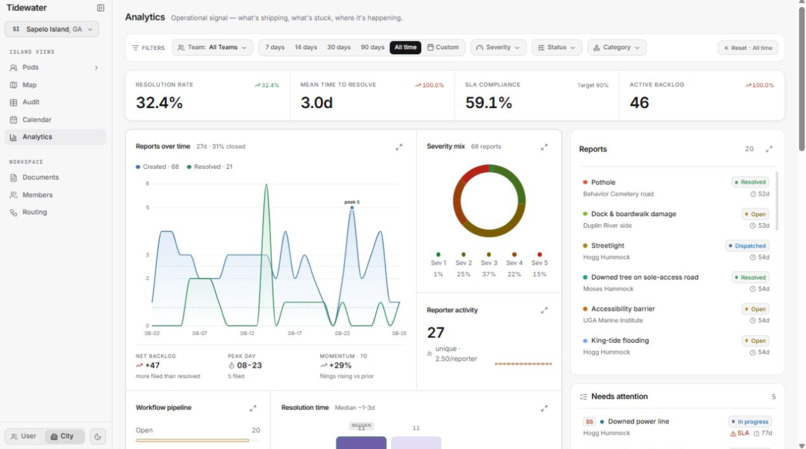806x449 pixels.
Task: Open the Sapelo Island, GA location selector
Action: click(x=51, y=29)
